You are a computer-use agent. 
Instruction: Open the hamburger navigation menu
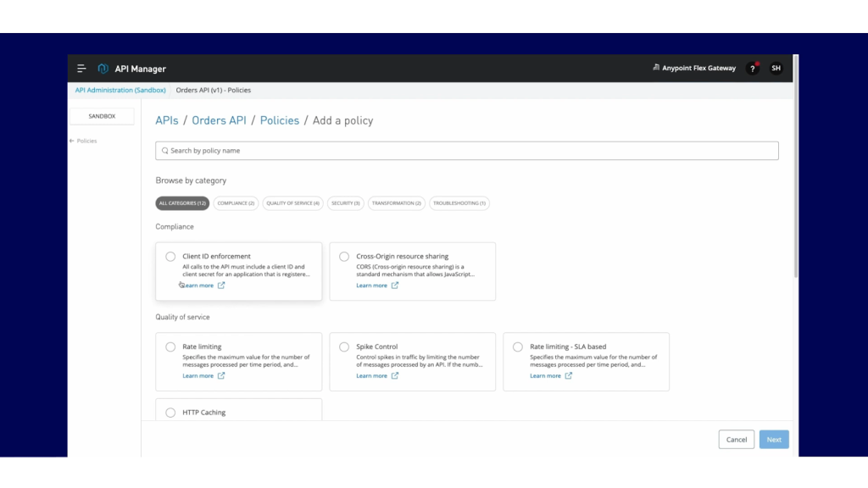[x=81, y=69]
